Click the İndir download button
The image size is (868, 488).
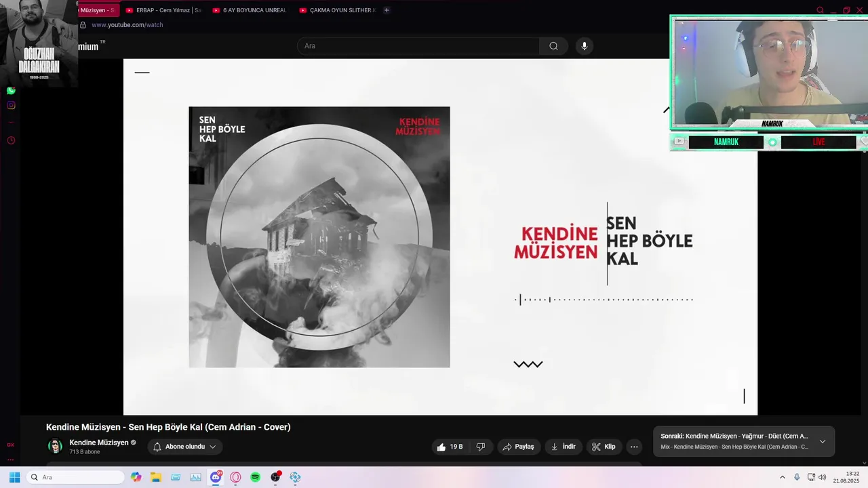563,447
